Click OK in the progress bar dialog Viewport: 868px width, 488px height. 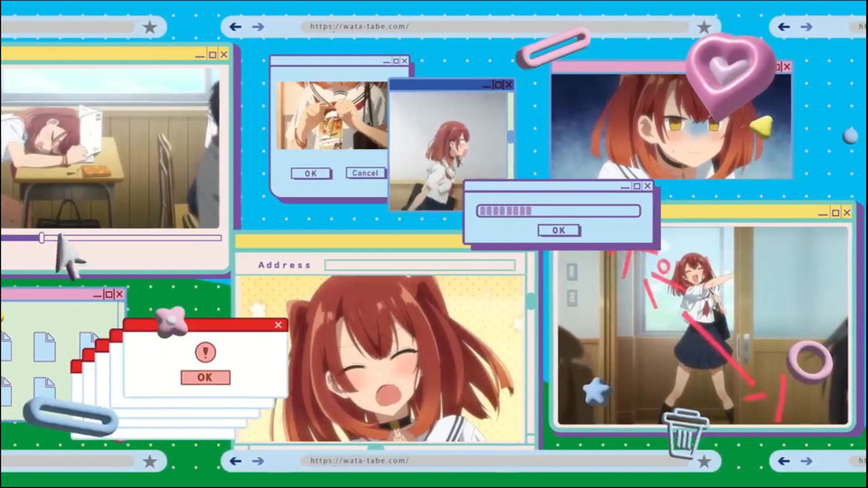tap(559, 230)
